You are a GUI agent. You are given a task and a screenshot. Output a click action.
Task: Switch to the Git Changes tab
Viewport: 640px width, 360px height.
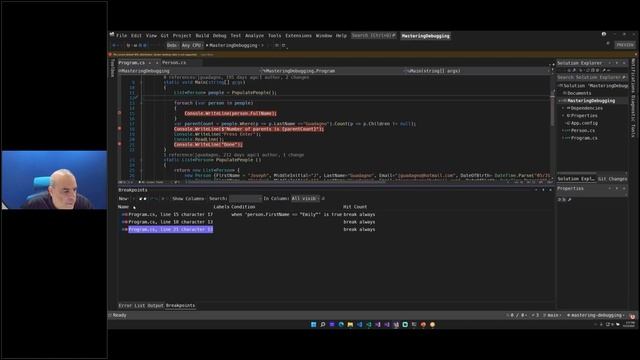pyautogui.click(x=613, y=179)
